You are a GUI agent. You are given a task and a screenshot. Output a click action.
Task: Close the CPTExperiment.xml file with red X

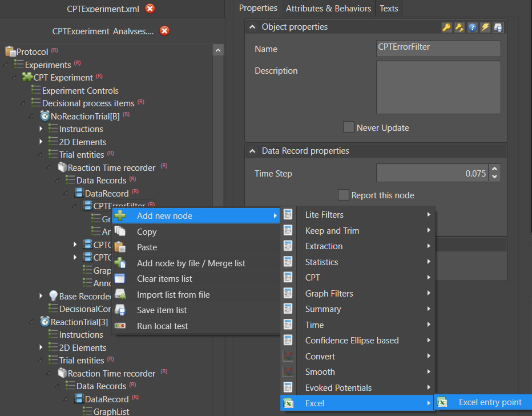coord(150,9)
